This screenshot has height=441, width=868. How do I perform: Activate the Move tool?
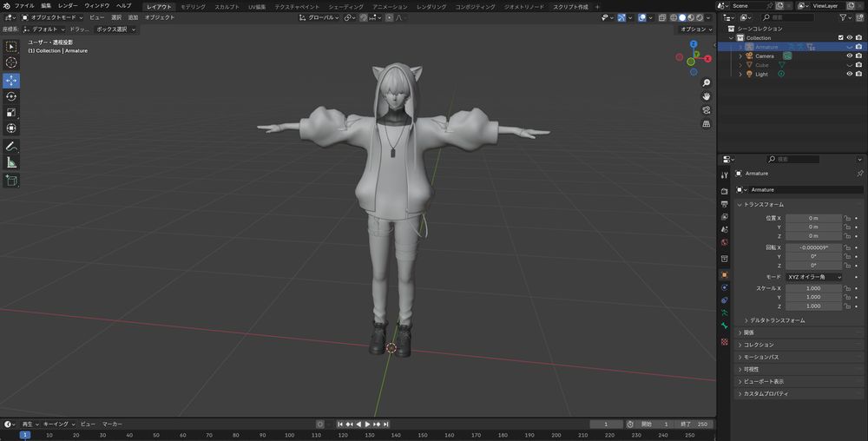tap(11, 80)
